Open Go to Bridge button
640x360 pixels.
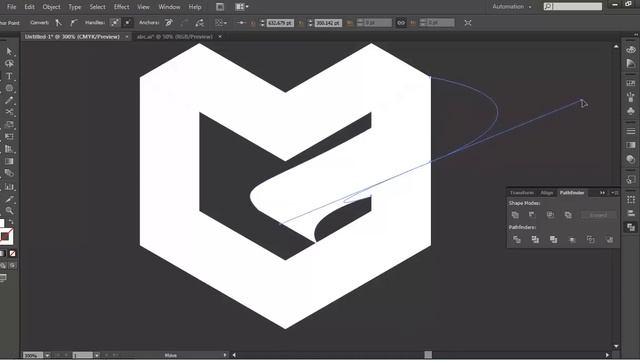(220, 7)
